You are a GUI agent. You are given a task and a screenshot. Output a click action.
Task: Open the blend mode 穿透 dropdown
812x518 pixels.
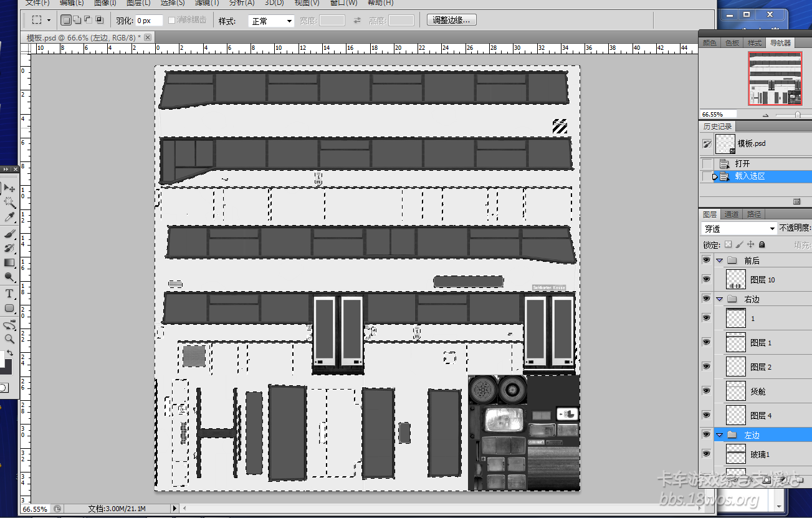(739, 229)
